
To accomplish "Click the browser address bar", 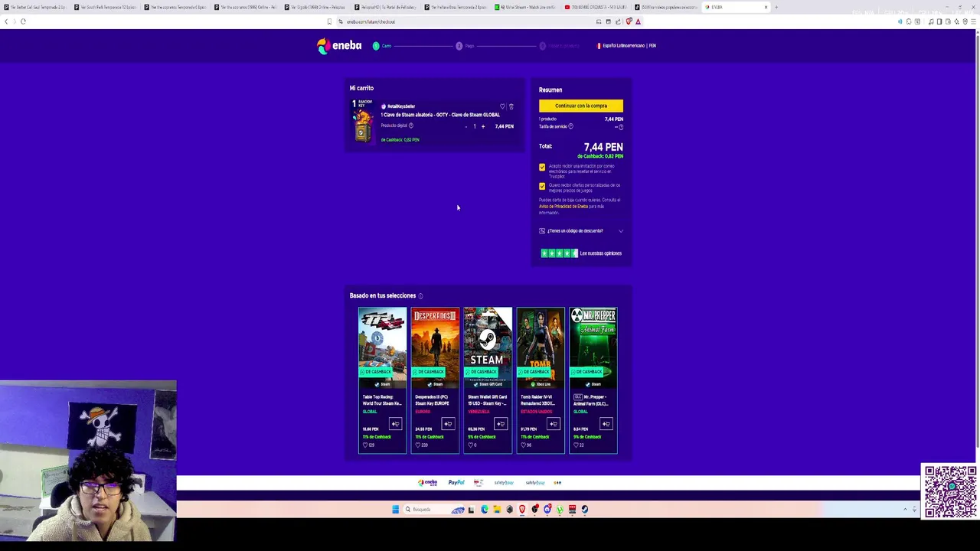I will tap(467, 21).
